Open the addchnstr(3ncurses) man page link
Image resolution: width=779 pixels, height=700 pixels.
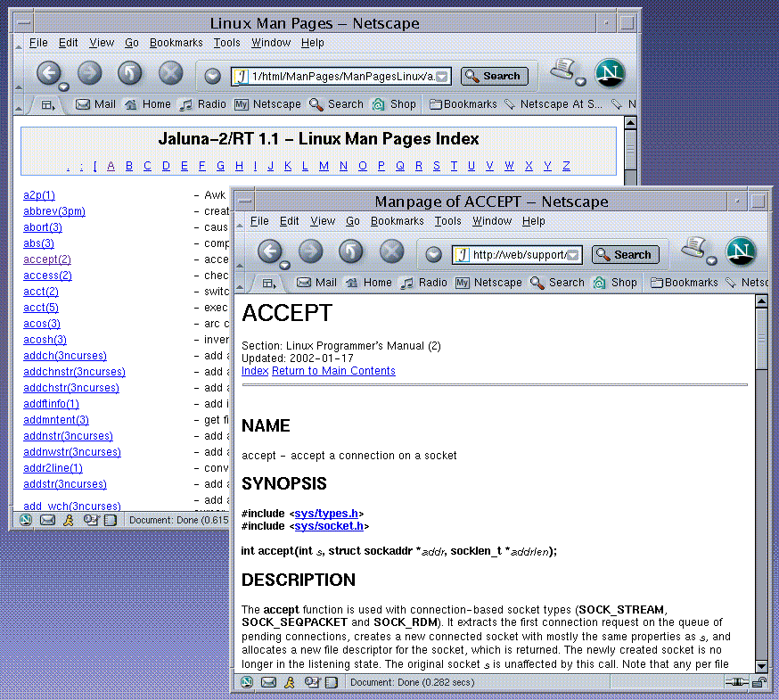click(x=74, y=372)
